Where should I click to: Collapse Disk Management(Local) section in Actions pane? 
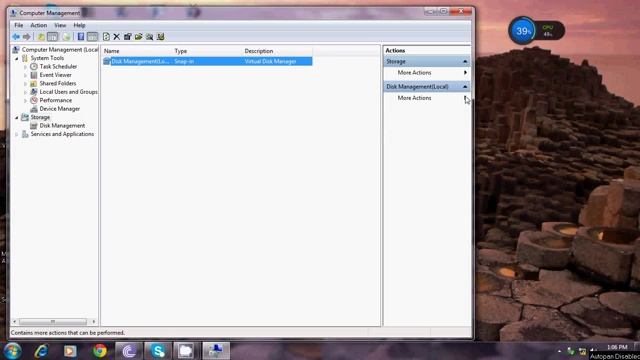[x=465, y=87]
